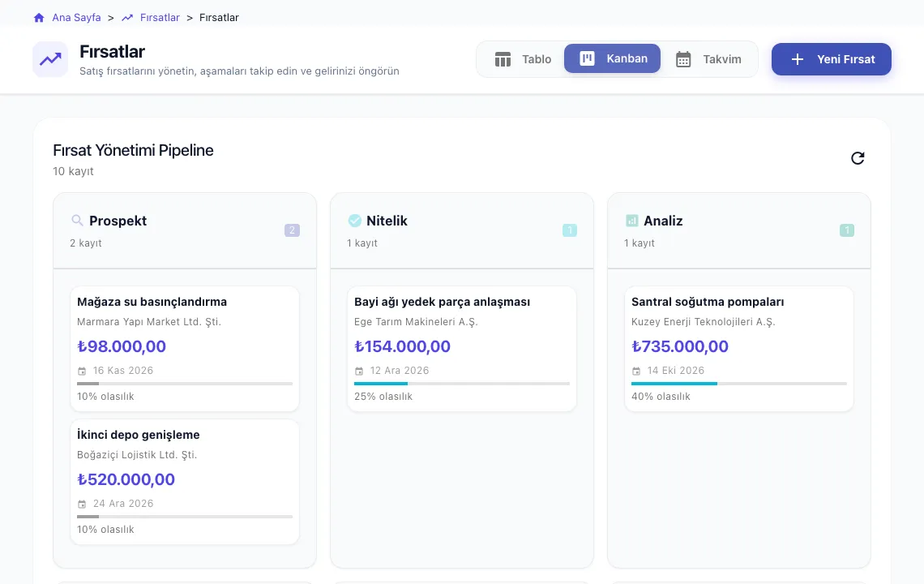Open Santral soğutma pompaları card
The height and width of the screenshot is (584, 924).
739,349
